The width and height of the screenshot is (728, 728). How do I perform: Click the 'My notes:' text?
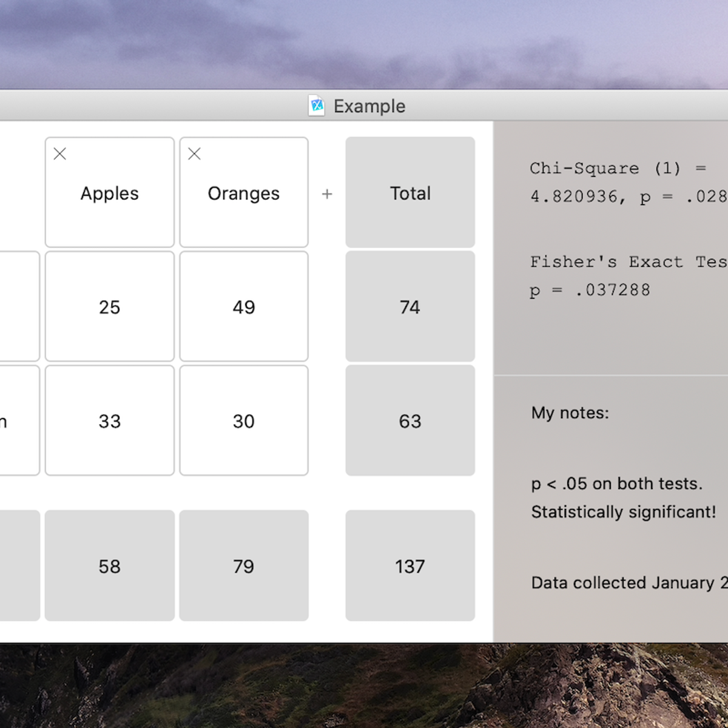tap(570, 413)
